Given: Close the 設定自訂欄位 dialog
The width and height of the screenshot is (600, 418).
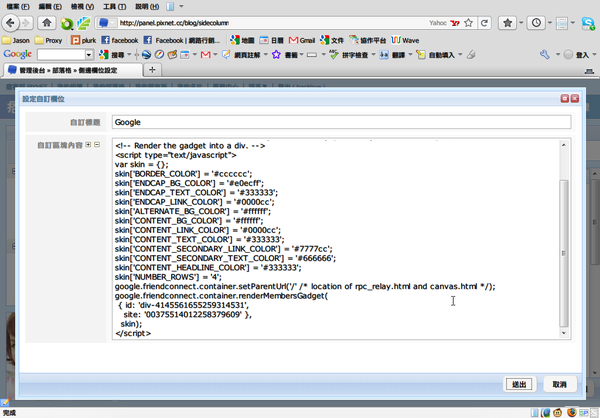Looking at the screenshot, I should pos(575,99).
